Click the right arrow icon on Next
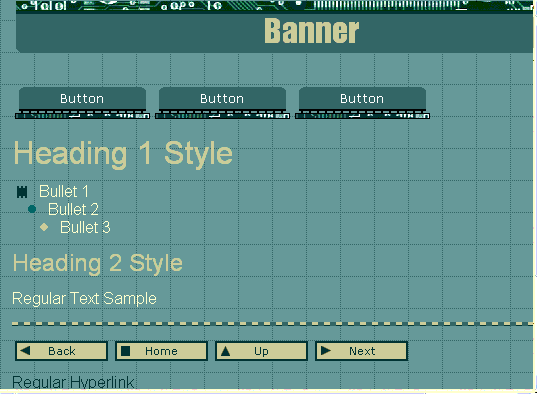 325,350
